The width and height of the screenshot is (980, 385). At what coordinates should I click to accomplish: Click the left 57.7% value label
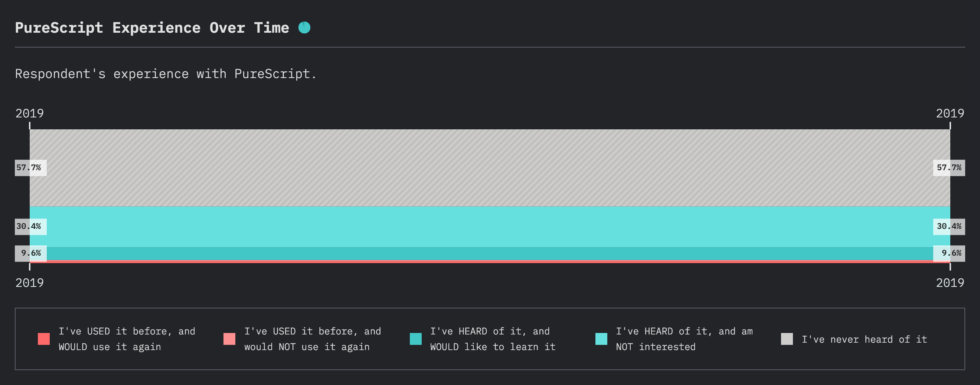[x=31, y=168]
